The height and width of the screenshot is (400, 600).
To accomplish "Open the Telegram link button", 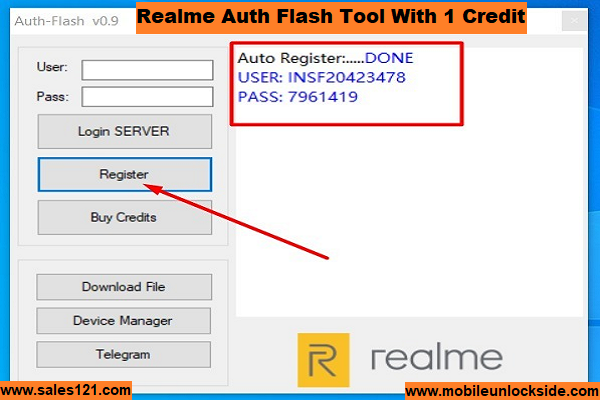I will pyautogui.click(x=123, y=354).
